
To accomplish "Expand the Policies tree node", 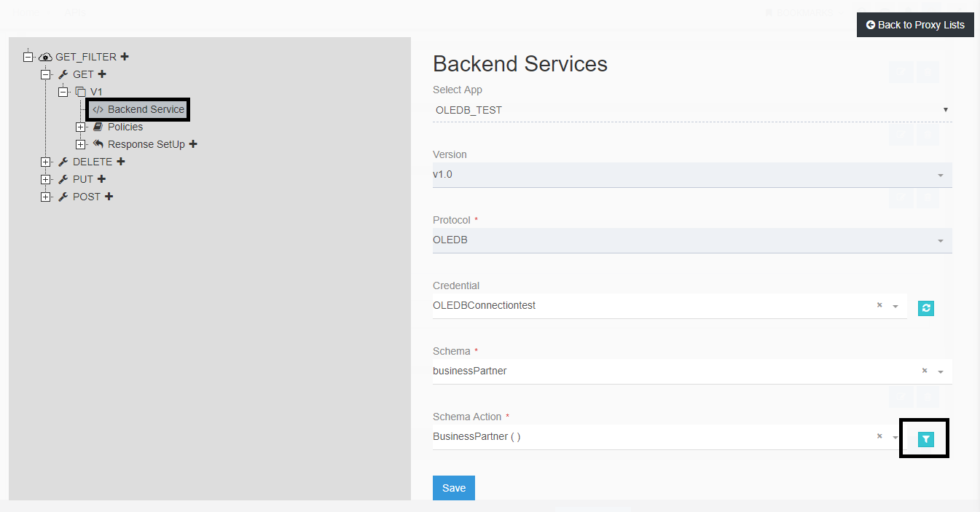I will point(80,127).
